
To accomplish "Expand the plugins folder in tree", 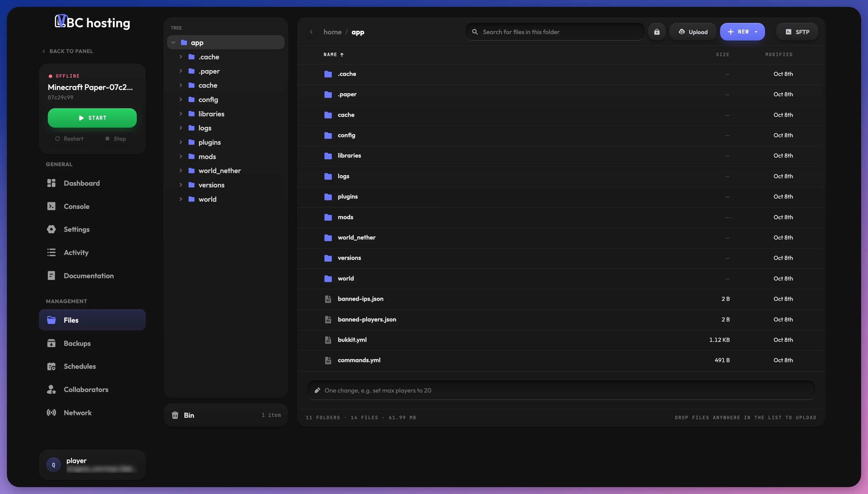I will coord(181,142).
